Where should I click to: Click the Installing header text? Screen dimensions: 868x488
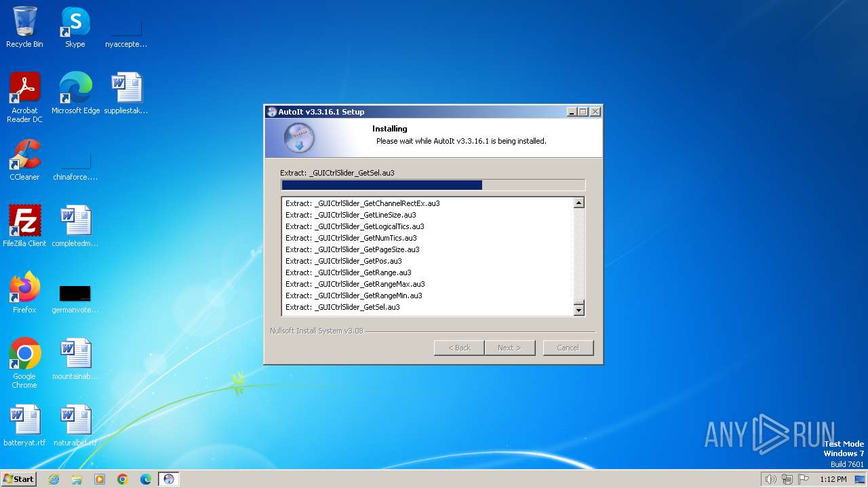click(x=389, y=129)
